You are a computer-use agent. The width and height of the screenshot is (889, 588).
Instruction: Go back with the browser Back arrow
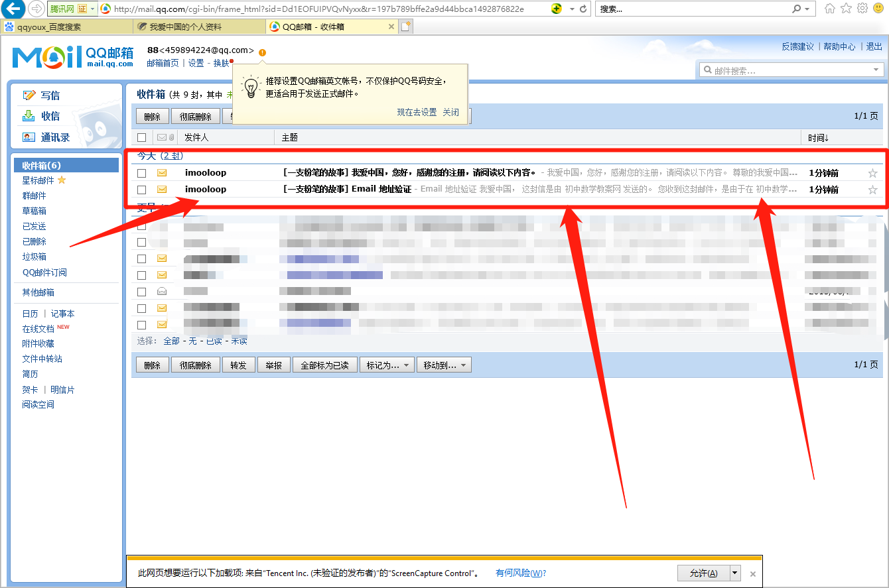click(x=15, y=9)
